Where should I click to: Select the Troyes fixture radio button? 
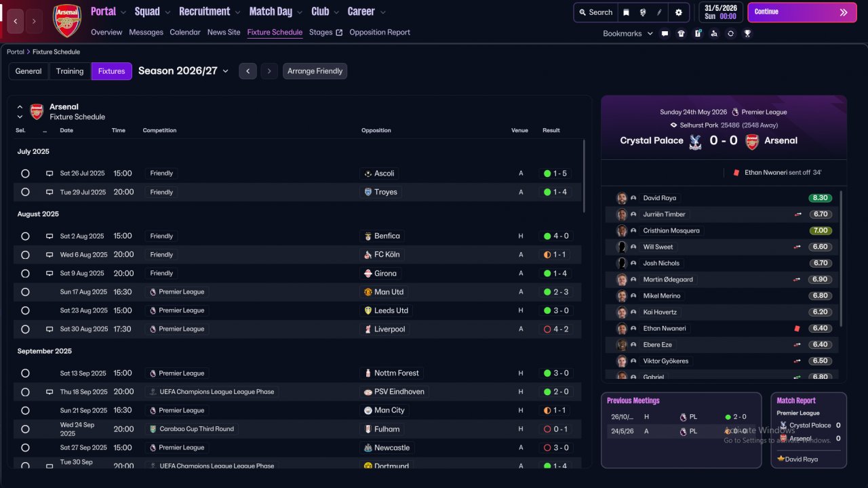point(25,192)
